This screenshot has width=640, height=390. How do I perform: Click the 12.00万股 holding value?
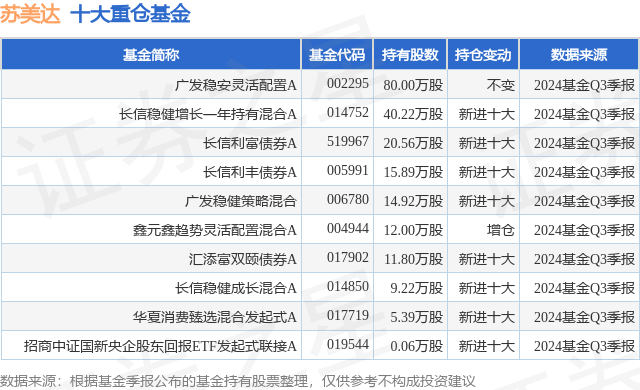click(413, 230)
